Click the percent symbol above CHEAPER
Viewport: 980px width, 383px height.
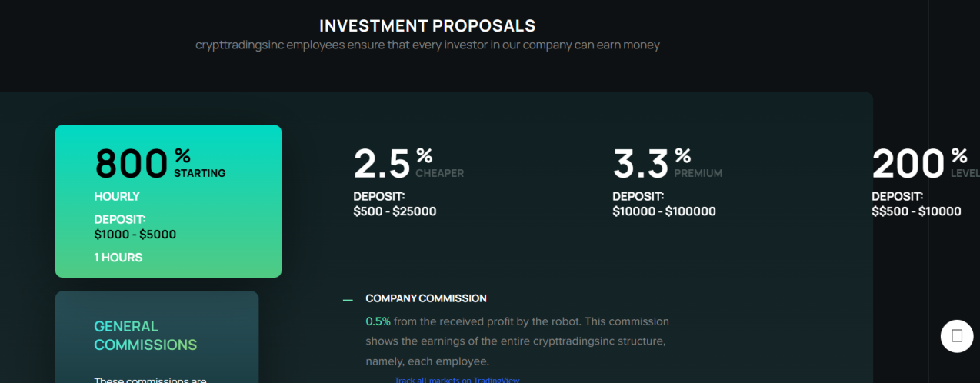(x=424, y=156)
